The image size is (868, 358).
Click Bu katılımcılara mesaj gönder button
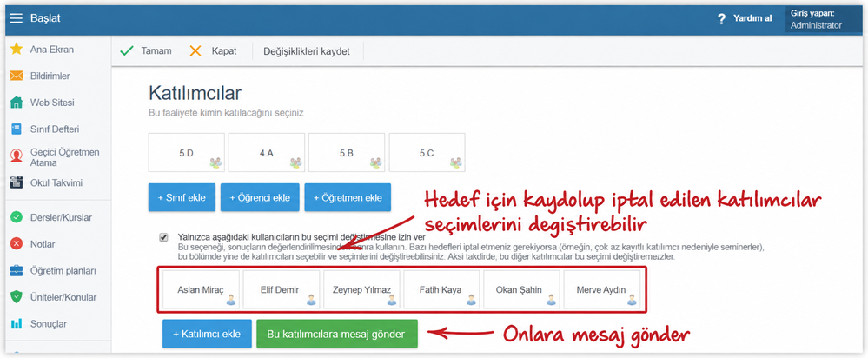click(336, 334)
